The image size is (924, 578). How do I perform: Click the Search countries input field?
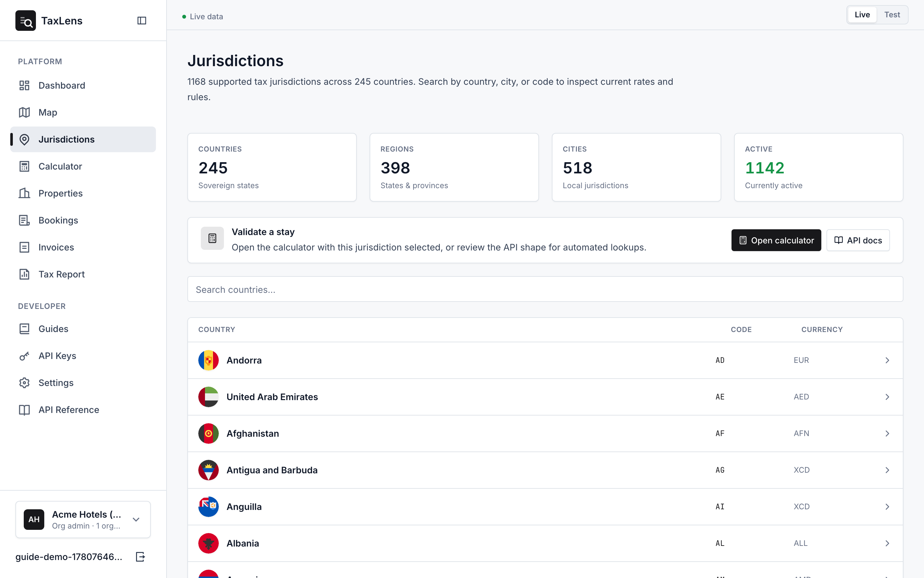click(x=545, y=289)
